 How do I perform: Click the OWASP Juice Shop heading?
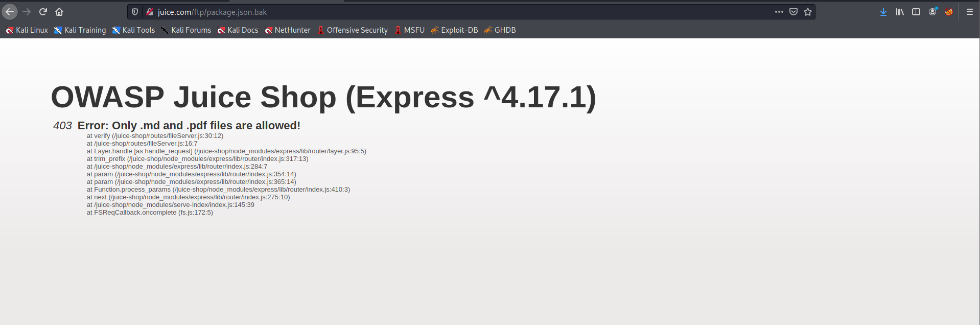[x=323, y=97]
